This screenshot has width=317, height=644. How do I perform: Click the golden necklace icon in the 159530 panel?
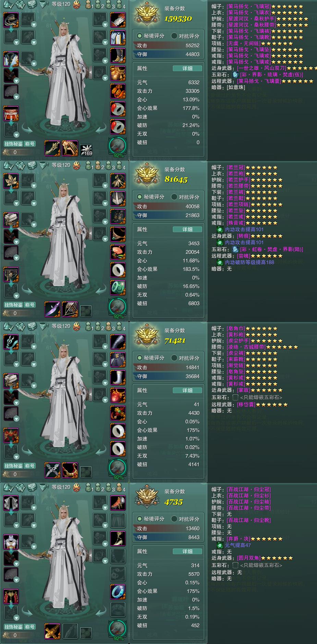coord(118,73)
